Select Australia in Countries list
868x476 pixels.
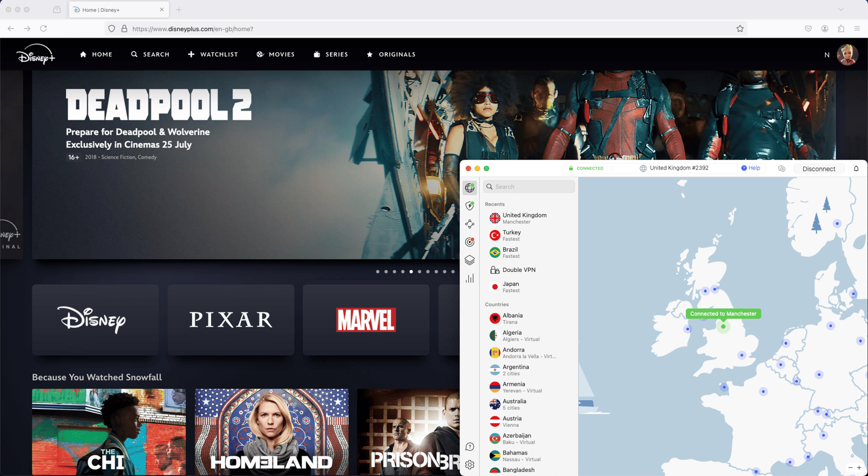[529, 404]
